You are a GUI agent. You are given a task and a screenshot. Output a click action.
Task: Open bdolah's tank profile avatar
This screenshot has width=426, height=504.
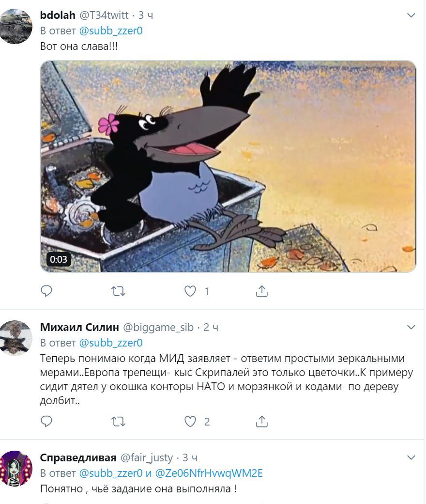tap(15, 26)
